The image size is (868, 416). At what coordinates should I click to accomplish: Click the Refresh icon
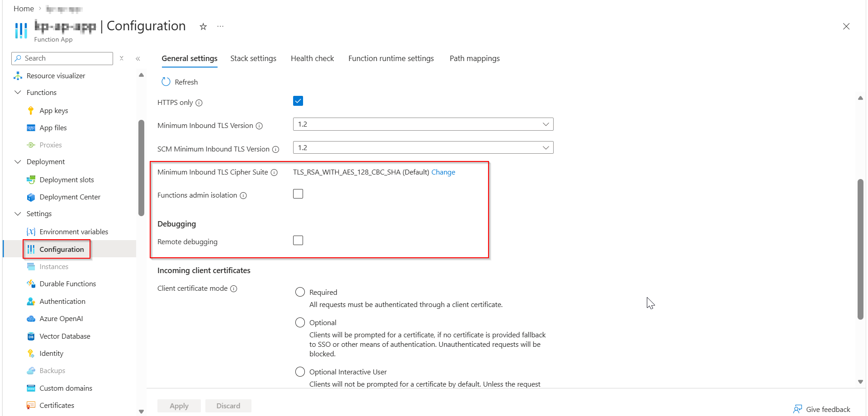point(166,82)
